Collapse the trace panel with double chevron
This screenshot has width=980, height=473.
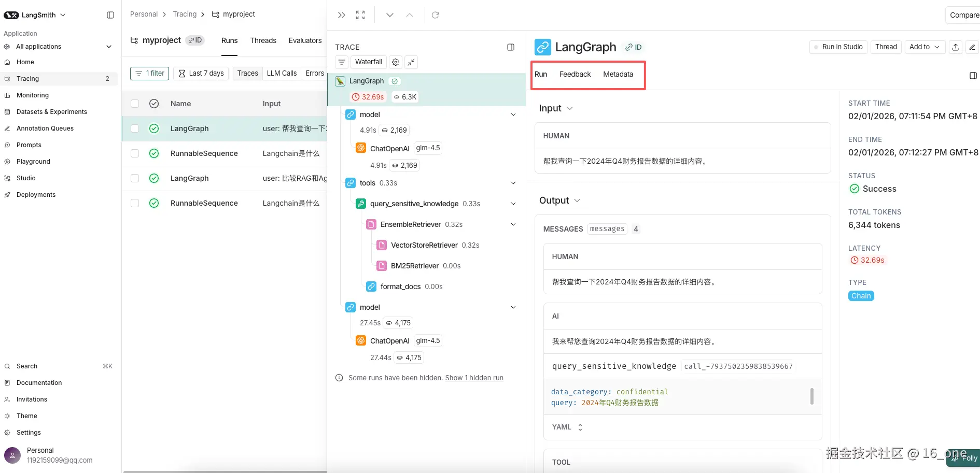click(x=341, y=15)
